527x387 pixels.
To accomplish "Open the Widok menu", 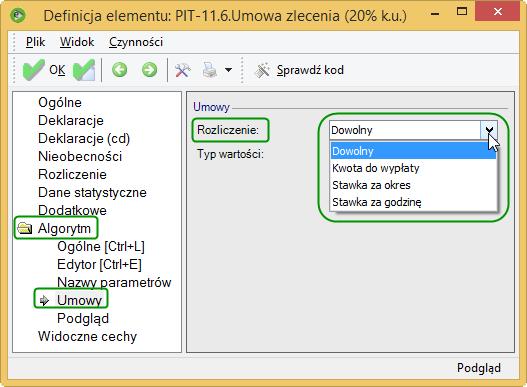I will (77, 42).
